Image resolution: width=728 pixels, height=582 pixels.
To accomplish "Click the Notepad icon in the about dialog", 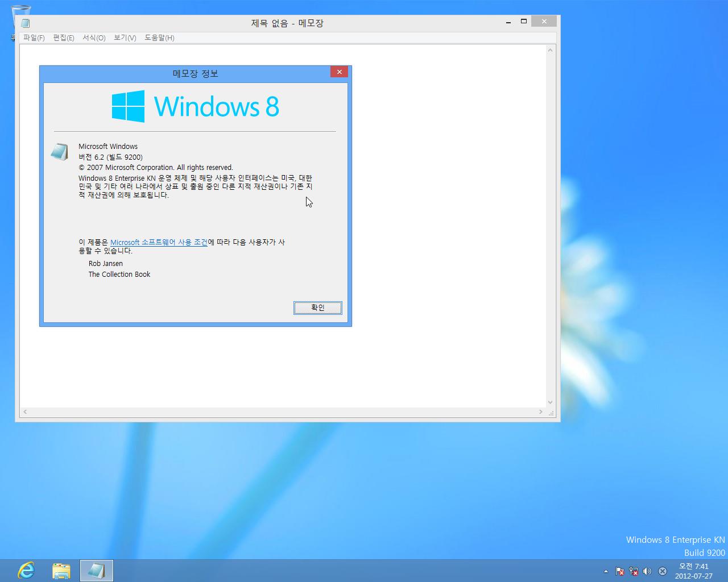I will (59, 152).
